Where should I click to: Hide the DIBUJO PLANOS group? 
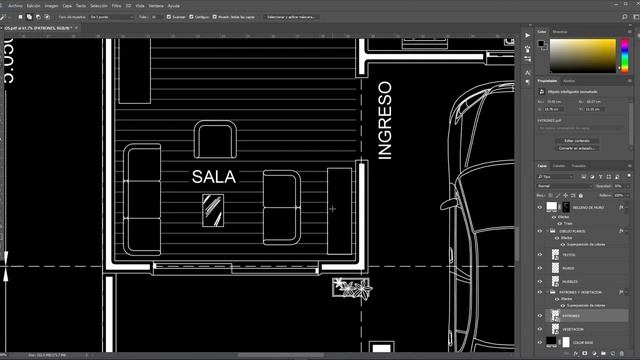(540, 231)
